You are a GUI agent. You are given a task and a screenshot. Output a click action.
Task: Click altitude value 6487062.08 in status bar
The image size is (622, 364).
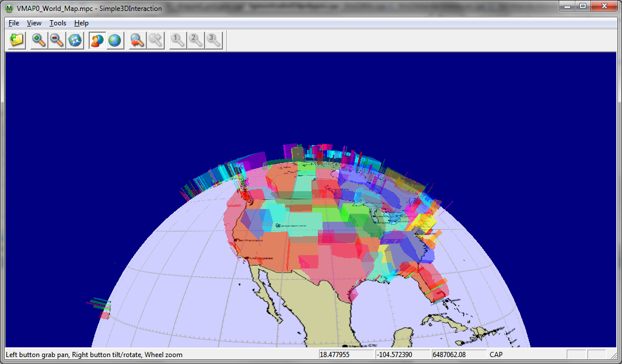[449, 354]
